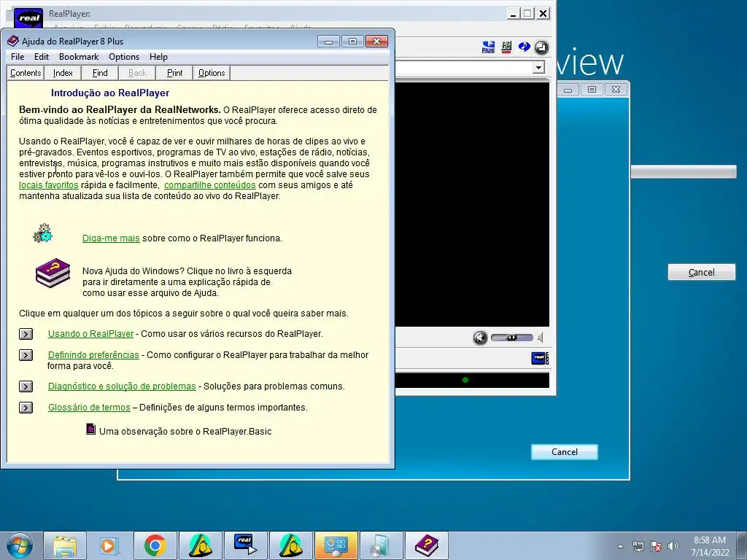This screenshot has width=747, height=560.
Task: Click the blue music note bubble icon
Action: click(x=524, y=47)
